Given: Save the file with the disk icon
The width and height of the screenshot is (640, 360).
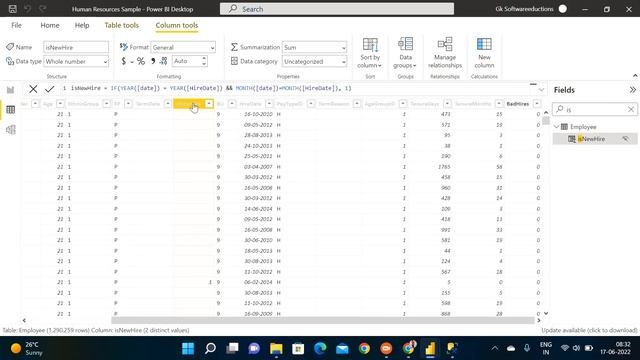Looking at the screenshot, I should click(12, 9).
